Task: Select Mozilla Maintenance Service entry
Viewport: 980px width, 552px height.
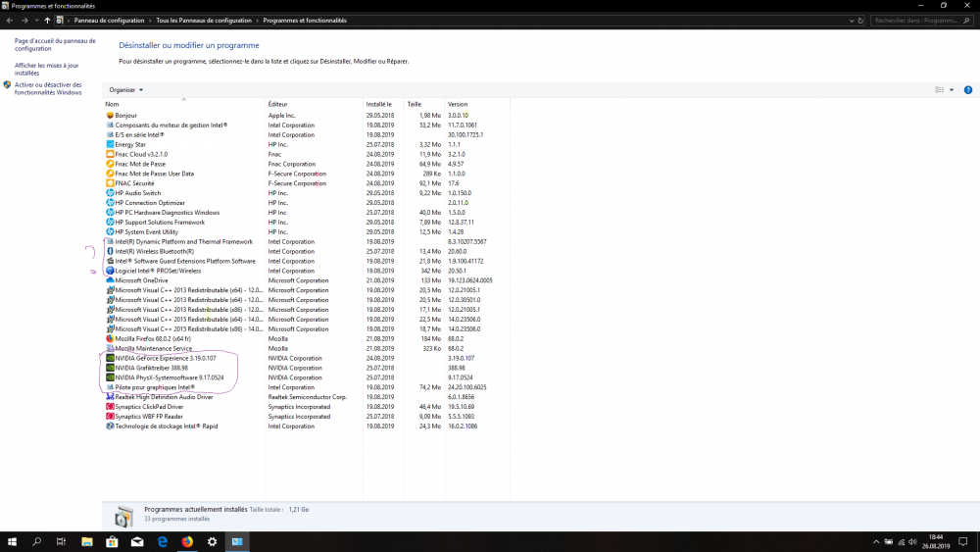Action: (x=306, y=348)
